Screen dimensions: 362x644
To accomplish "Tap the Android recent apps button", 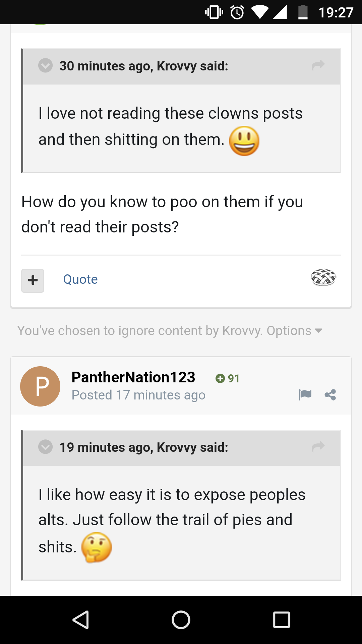I will 282,620.
